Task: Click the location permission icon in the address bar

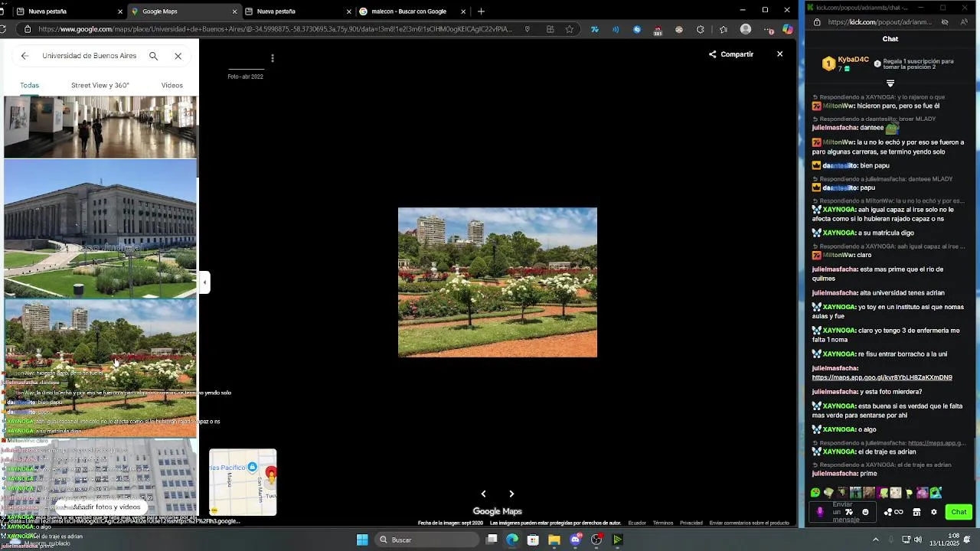Action: (x=527, y=29)
